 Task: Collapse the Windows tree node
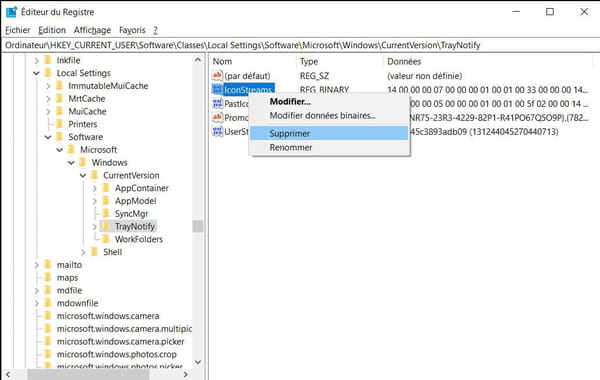tap(71, 163)
